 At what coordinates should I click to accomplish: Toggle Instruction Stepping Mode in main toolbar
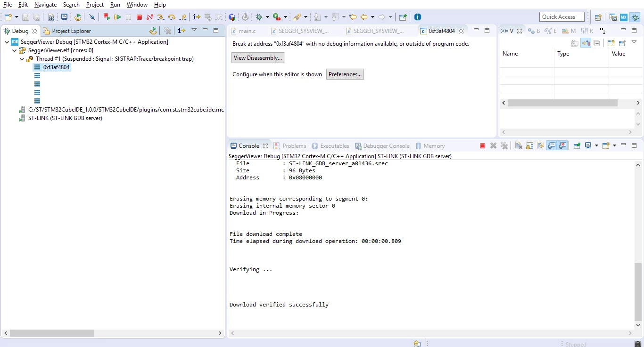point(197,17)
